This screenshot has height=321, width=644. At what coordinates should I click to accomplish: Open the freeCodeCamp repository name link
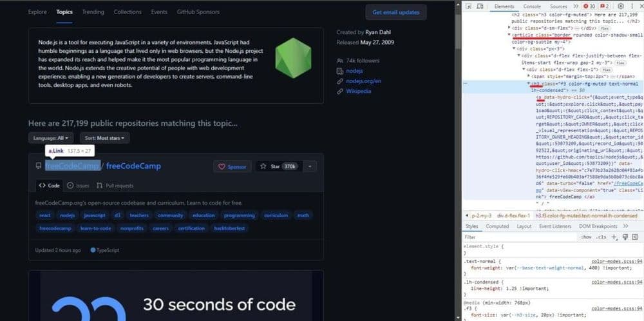coord(133,166)
